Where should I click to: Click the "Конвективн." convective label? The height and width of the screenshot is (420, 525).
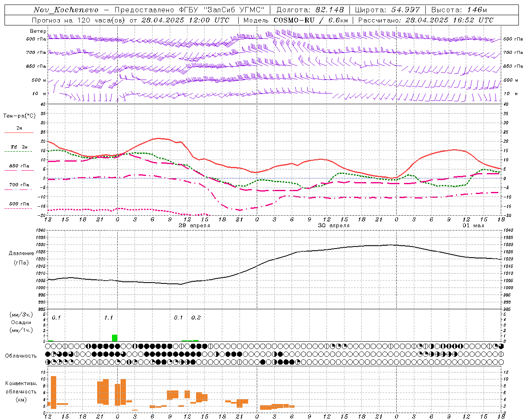21,383
